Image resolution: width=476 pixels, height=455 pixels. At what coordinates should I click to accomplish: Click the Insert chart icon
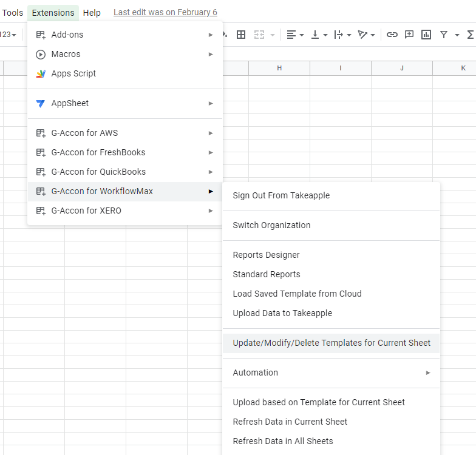(426, 35)
